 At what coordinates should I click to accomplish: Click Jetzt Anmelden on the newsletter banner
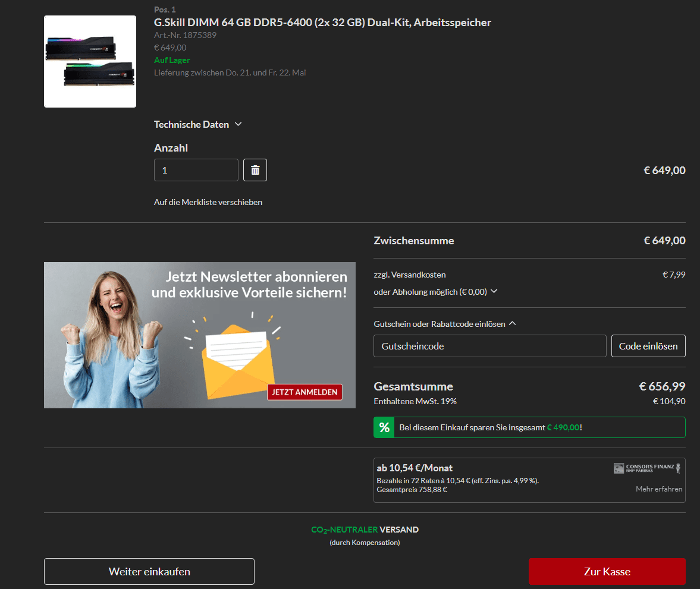(x=305, y=392)
